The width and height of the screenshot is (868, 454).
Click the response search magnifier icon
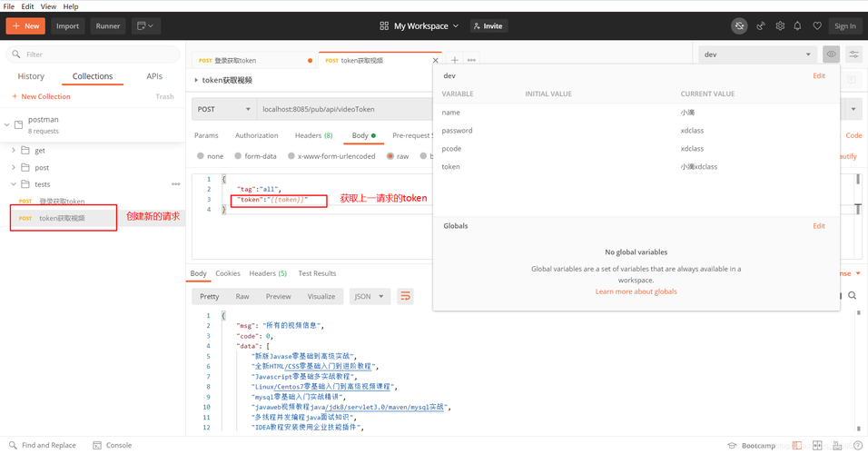(x=853, y=296)
